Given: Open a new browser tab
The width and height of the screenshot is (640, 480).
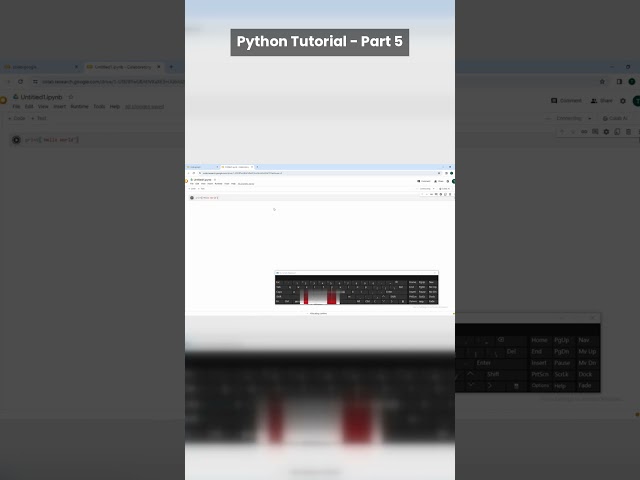Looking at the screenshot, I should (x=171, y=67).
